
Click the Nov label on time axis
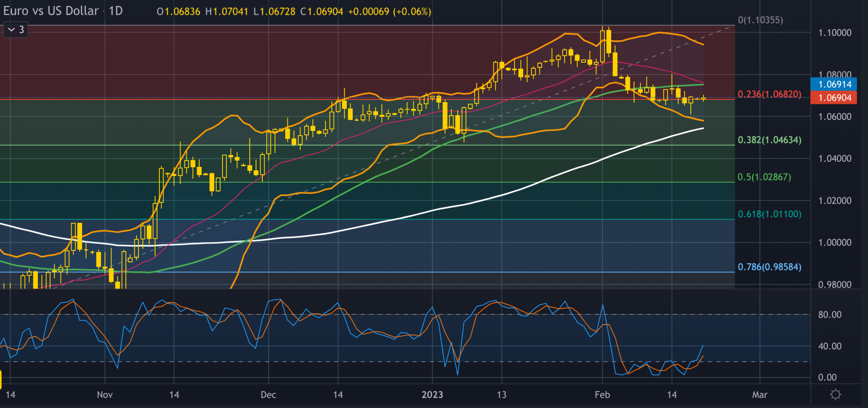(105, 394)
